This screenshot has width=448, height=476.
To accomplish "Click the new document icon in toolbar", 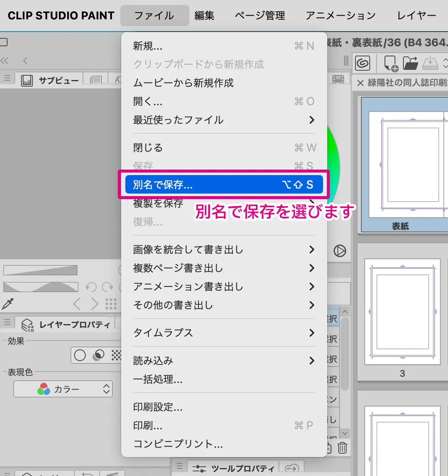I will click(391, 63).
